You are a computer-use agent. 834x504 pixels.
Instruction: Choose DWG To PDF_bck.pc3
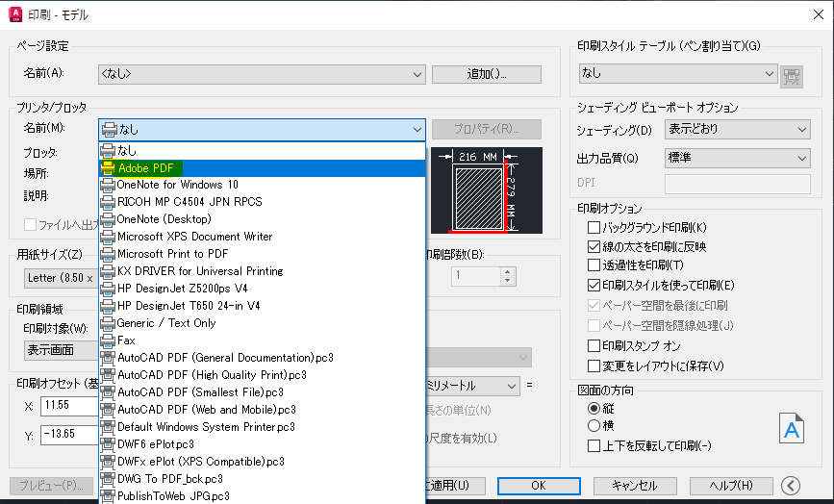tap(263, 479)
